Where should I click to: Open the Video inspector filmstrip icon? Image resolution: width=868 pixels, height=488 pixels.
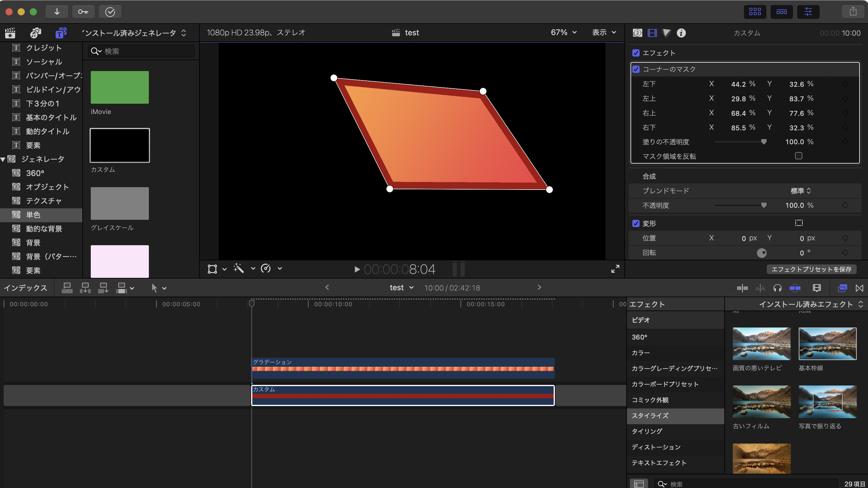coord(652,33)
